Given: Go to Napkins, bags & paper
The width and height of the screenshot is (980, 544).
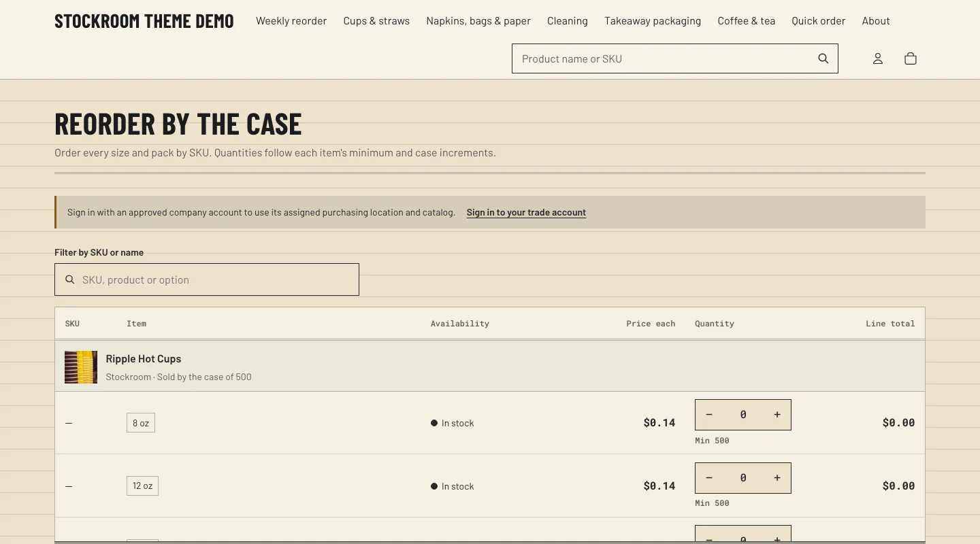Looking at the screenshot, I should tap(478, 21).
